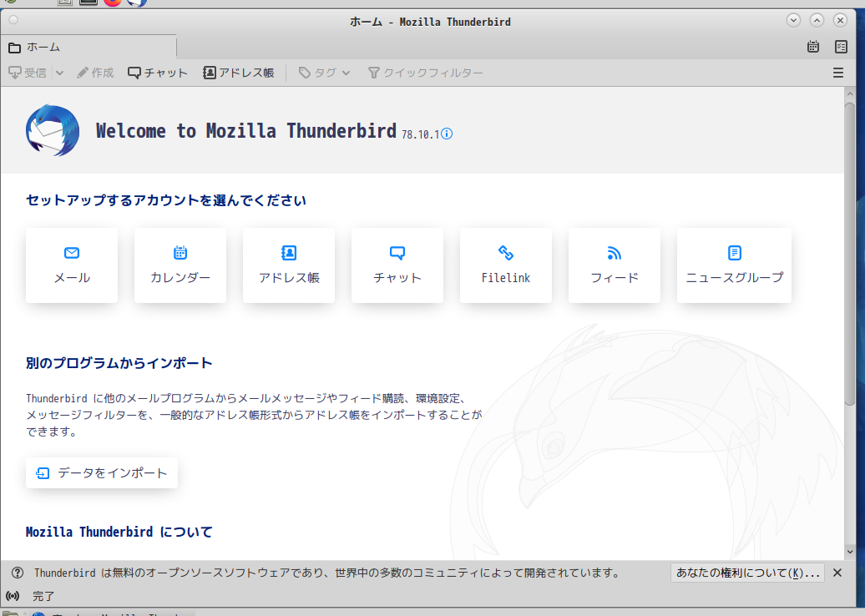The height and width of the screenshot is (616, 865).
Task: Open the アドレス帳 setup card
Action: coord(289,265)
